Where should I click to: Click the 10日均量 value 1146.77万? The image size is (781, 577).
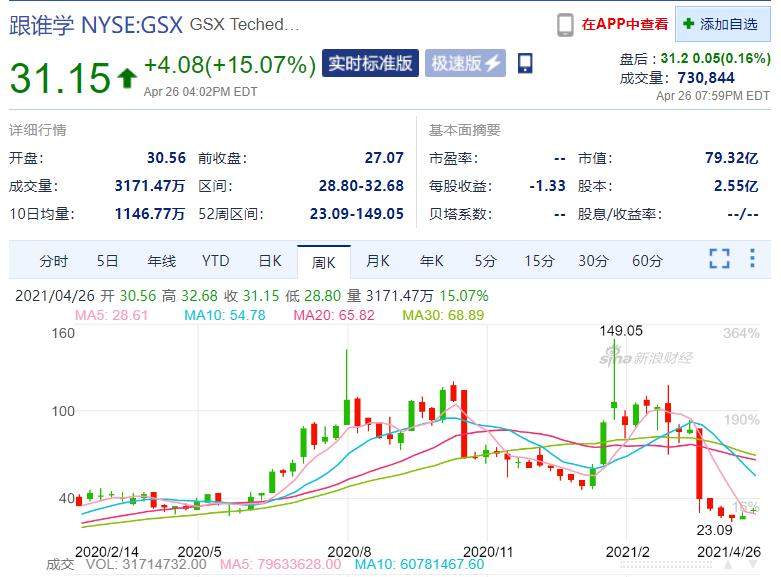(150, 214)
